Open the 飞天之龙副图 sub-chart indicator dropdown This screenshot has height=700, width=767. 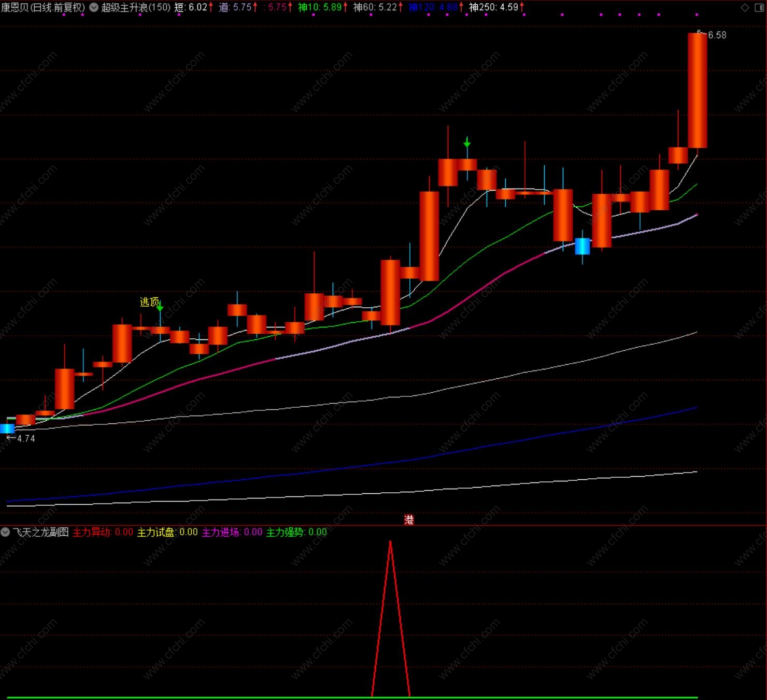(5, 532)
